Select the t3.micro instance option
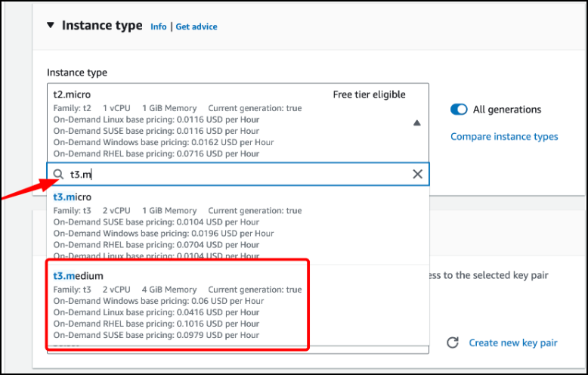 pyautogui.click(x=238, y=226)
